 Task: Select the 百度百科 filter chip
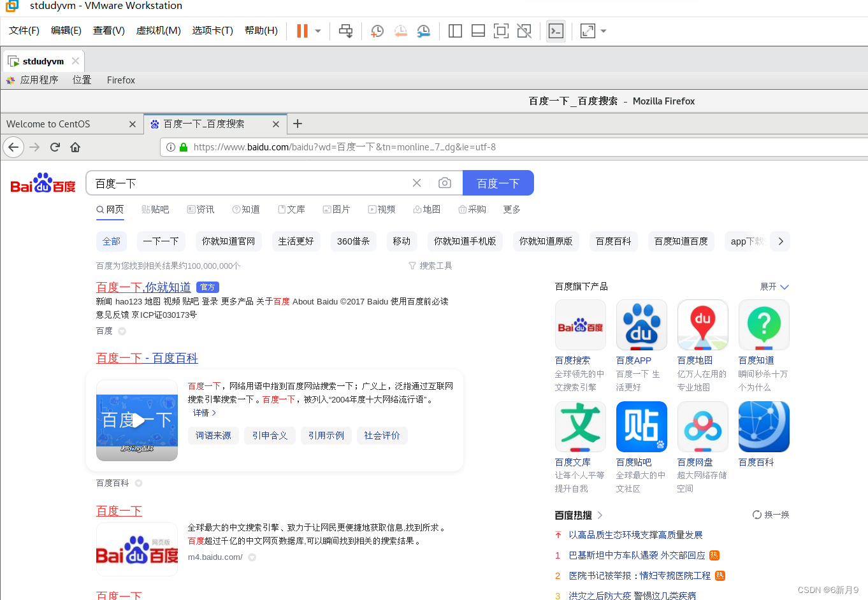click(x=614, y=241)
